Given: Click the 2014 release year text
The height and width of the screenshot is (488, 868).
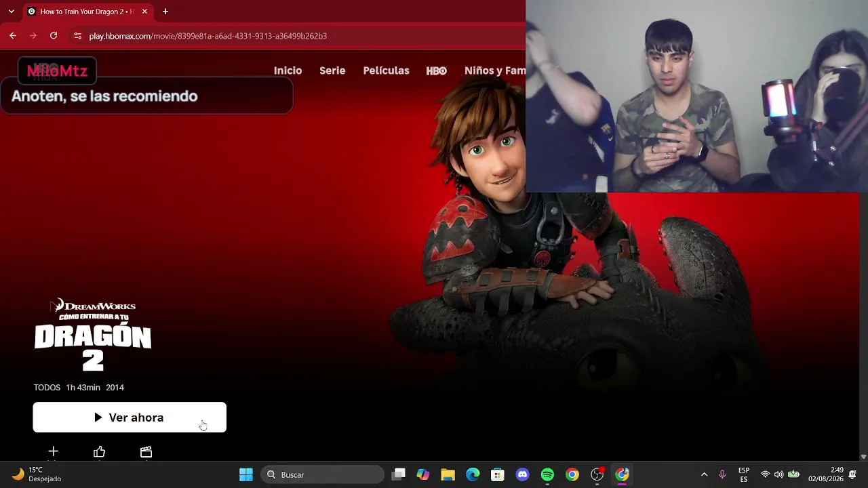Looking at the screenshot, I should click(x=115, y=388).
